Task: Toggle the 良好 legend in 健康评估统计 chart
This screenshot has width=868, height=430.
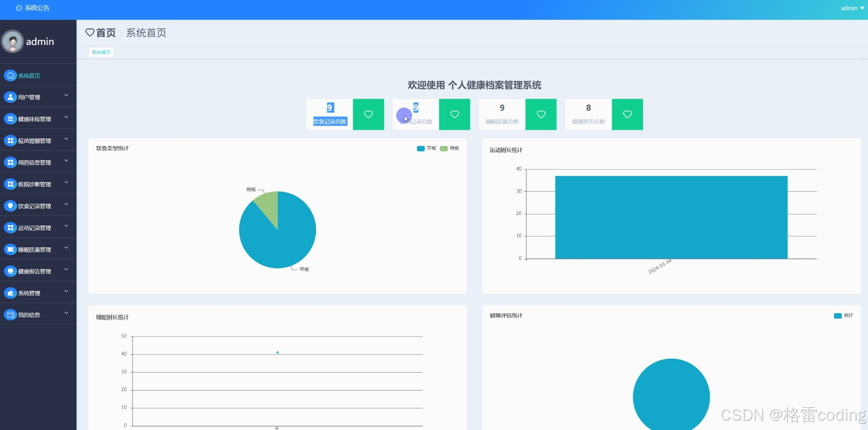Action: click(843, 316)
